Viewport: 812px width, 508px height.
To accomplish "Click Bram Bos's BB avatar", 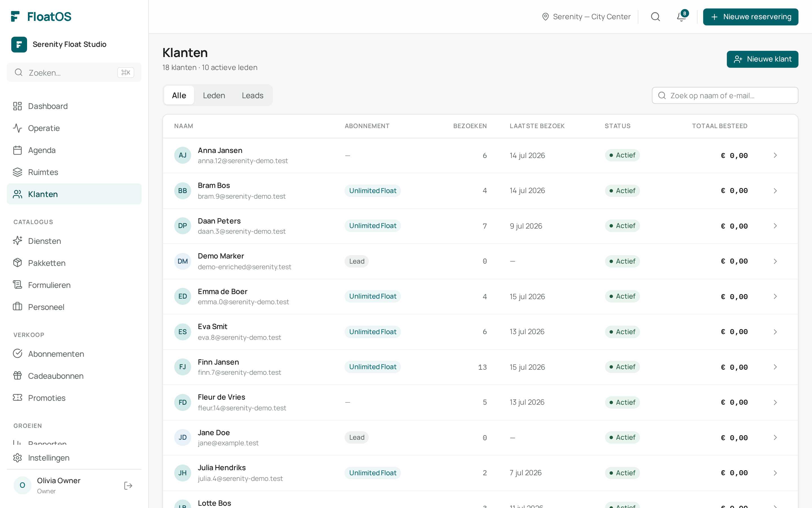I will 182,190.
